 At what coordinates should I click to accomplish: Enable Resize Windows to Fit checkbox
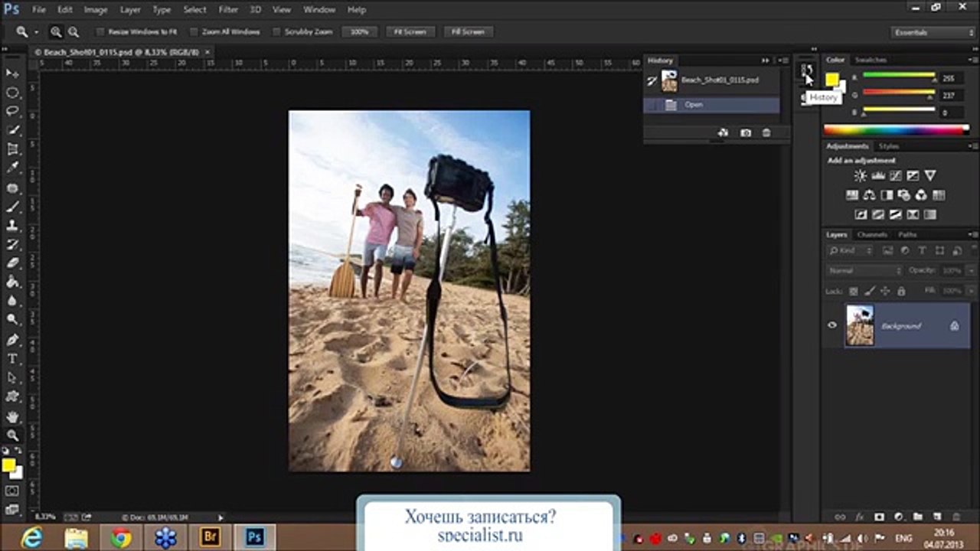(x=100, y=32)
